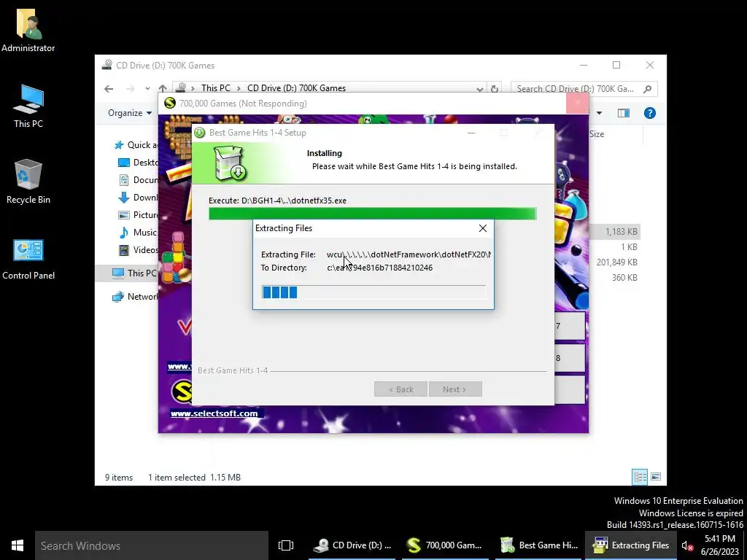Screen dimensions: 747x560
Task: Click the Best Game Hits Setup title icon
Action: (x=200, y=133)
